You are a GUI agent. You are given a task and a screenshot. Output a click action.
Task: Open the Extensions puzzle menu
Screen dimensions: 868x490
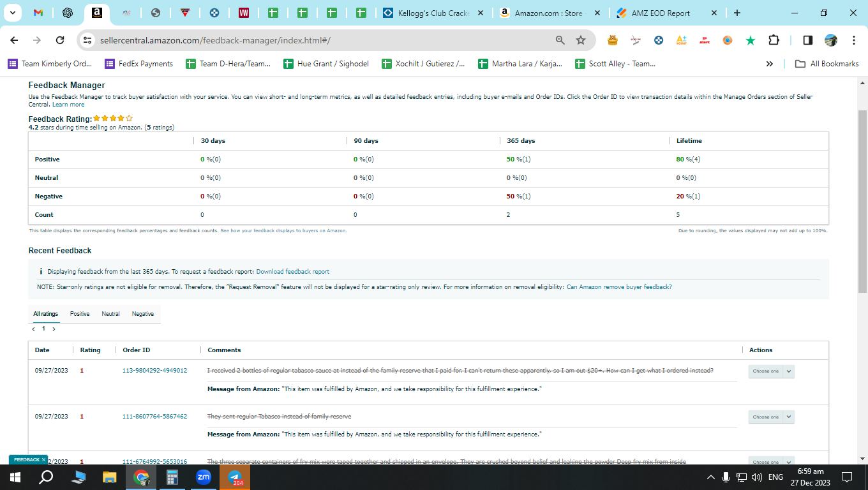tap(774, 40)
